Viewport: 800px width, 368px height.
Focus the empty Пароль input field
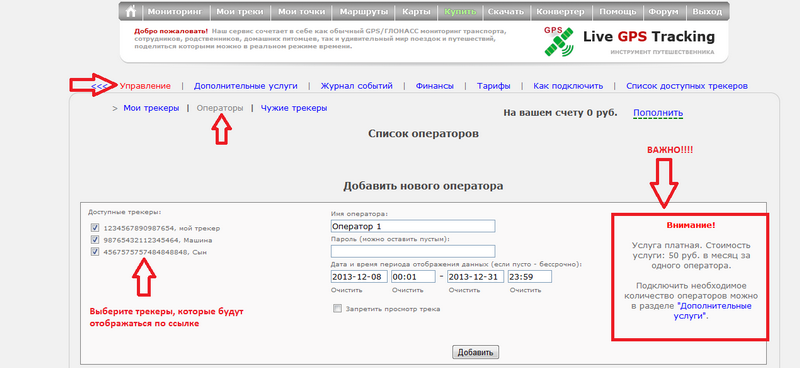click(413, 251)
